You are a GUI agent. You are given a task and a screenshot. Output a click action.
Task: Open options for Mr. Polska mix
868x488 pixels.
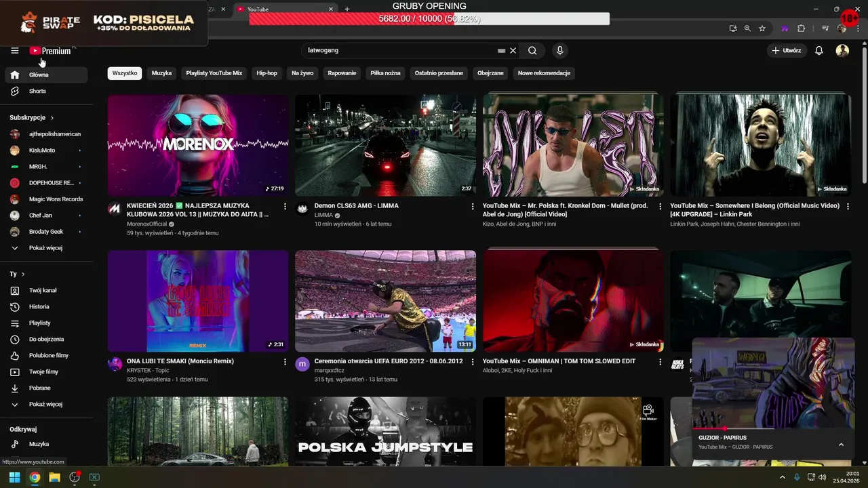660,206
